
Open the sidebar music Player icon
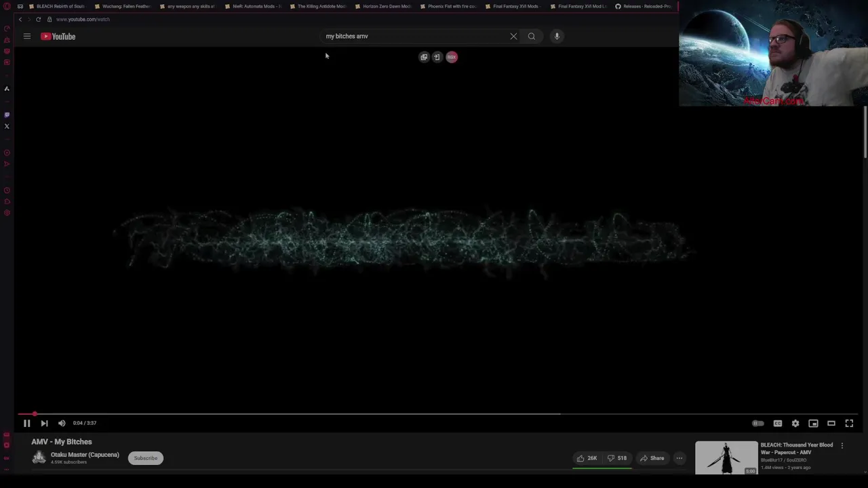coord(7,152)
